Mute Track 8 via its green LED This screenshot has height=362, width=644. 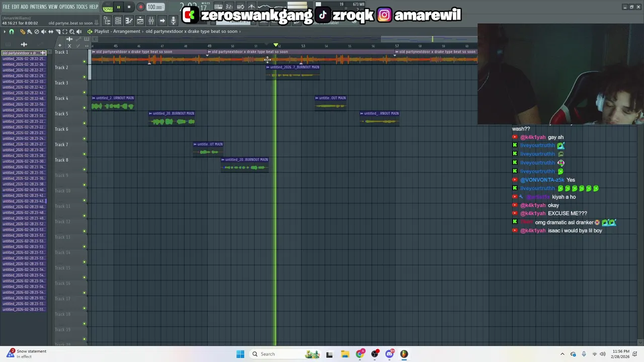85,169
